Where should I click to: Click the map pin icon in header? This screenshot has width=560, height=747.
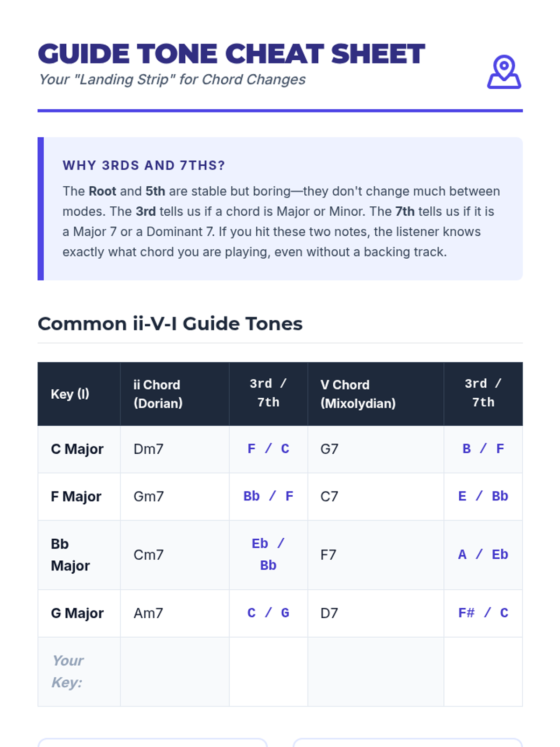coord(504,72)
